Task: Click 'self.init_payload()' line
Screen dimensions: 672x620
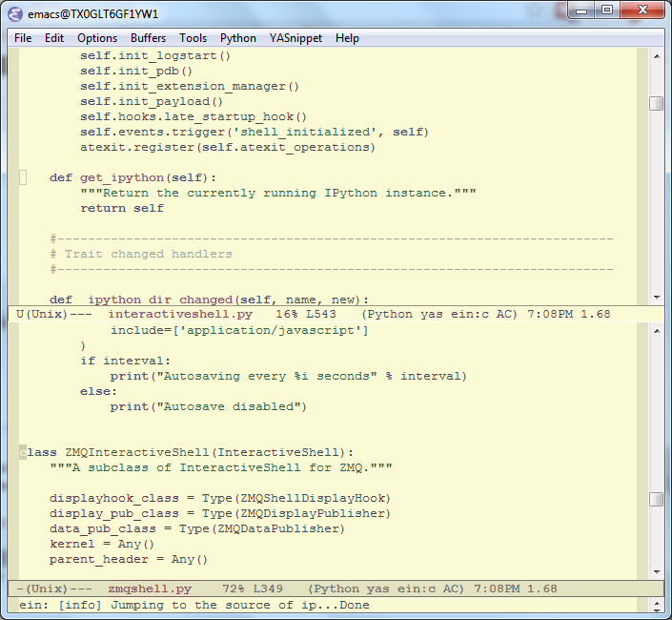Action: [152, 102]
